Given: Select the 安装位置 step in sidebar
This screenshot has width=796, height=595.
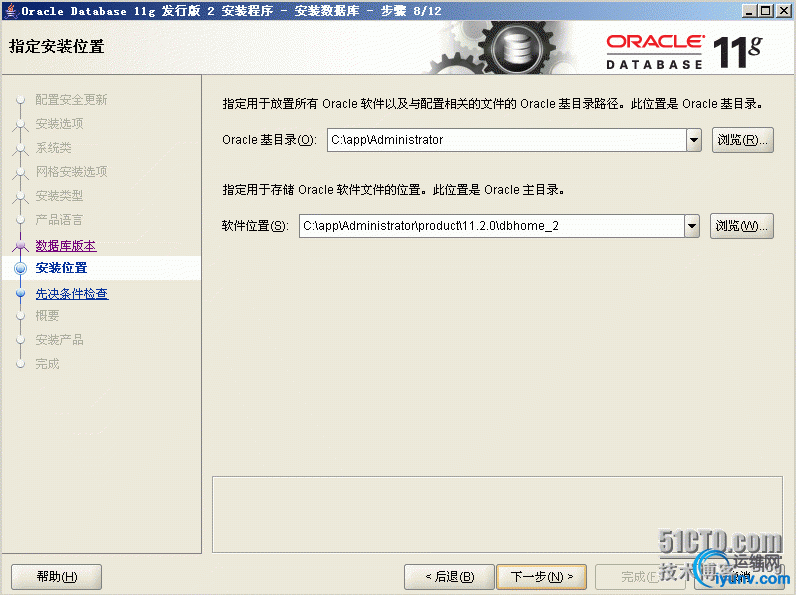Looking at the screenshot, I should pos(61,268).
